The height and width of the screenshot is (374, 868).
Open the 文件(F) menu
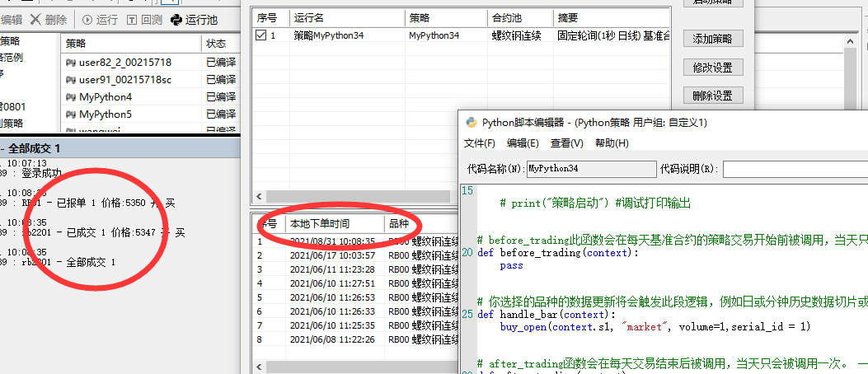pos(479,143)
